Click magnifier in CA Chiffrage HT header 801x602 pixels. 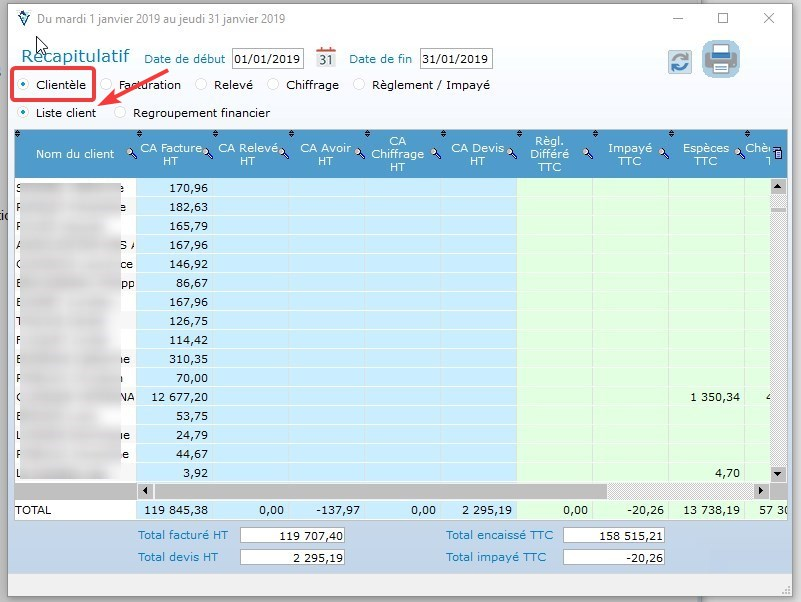pos(436,153)
